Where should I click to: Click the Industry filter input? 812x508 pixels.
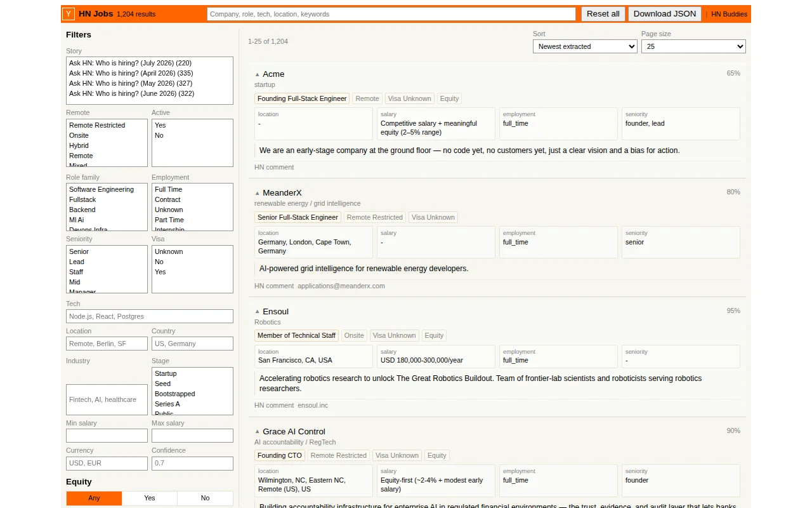(x=107, y=399)
